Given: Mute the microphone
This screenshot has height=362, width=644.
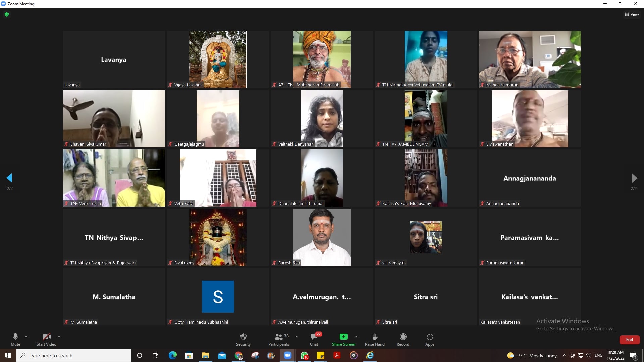Looking at the screenshot, I should [15, 337].
